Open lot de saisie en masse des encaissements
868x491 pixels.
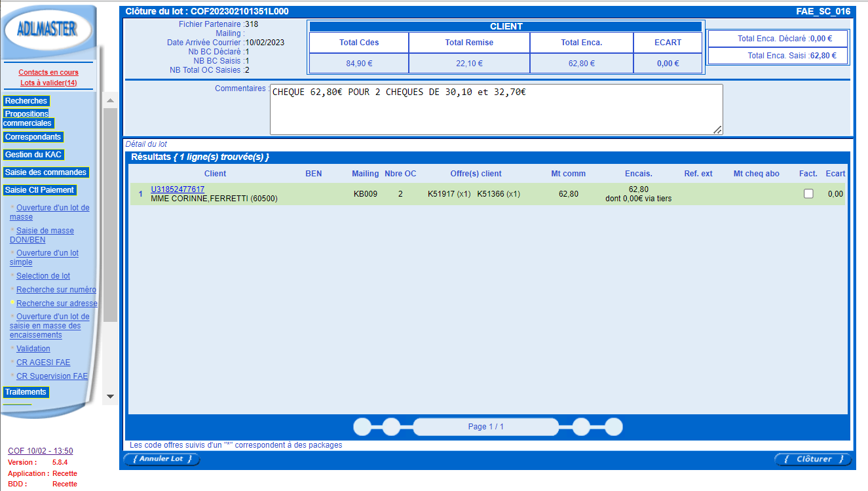pyautogui.click(x=50, y=326)
